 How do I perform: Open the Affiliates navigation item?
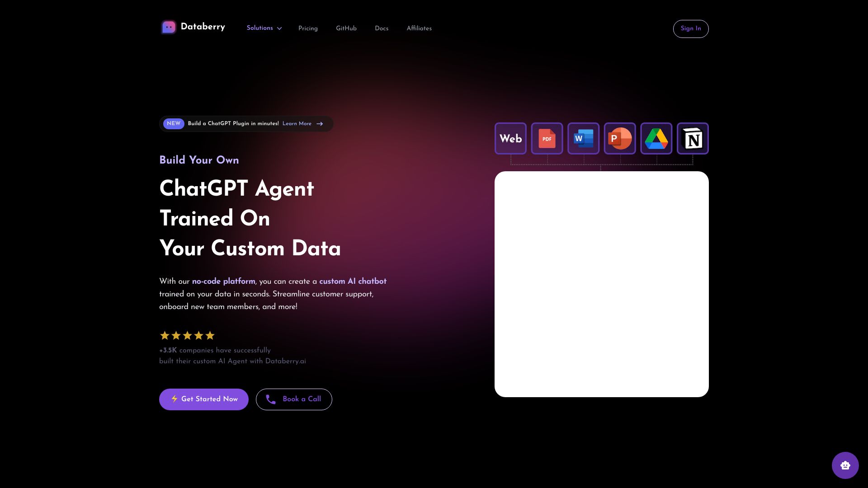[x=419, y=28]
